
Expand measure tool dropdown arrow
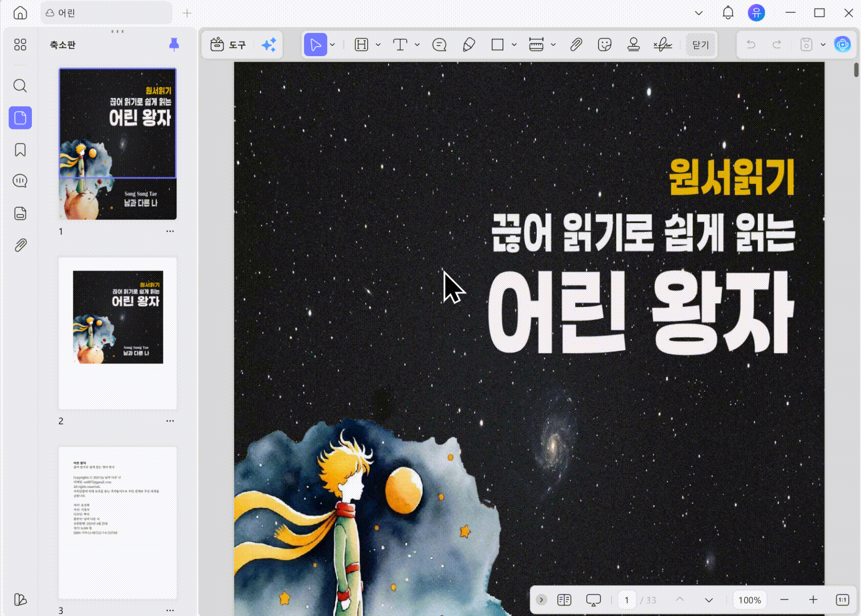(x=553, y=45)
